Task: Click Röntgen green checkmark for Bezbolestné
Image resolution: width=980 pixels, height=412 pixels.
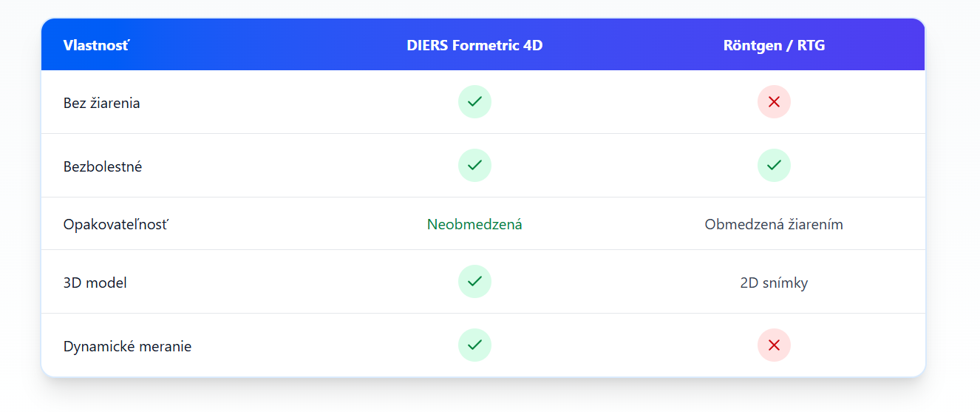Action: click(x=774, y=166)
